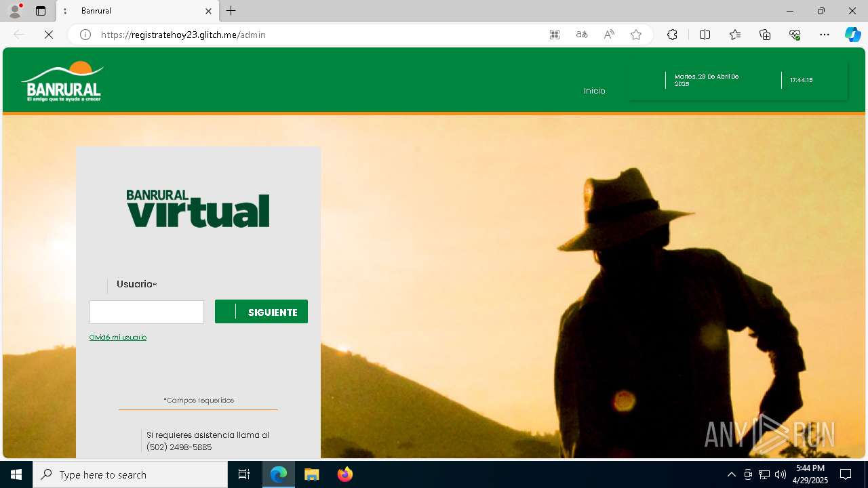Click the network tray icon
The image size is (868, 488).
tap(764, 474)
